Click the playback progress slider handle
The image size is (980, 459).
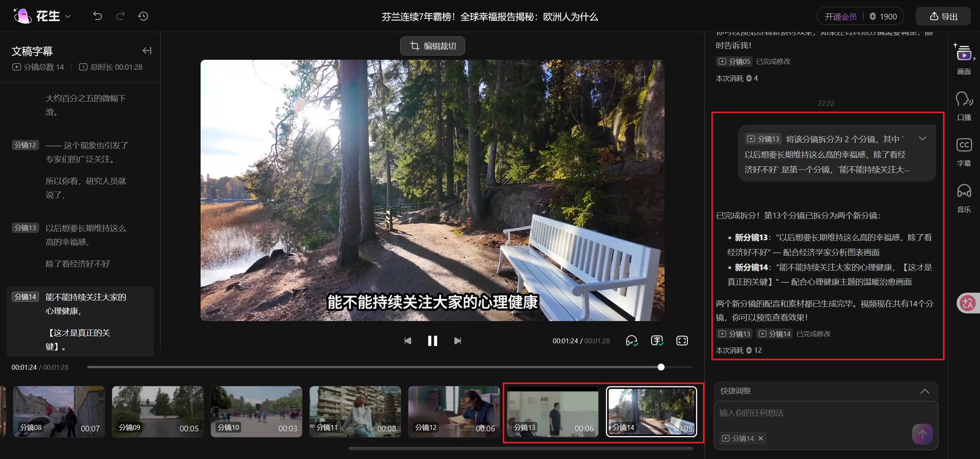[661, 367]
